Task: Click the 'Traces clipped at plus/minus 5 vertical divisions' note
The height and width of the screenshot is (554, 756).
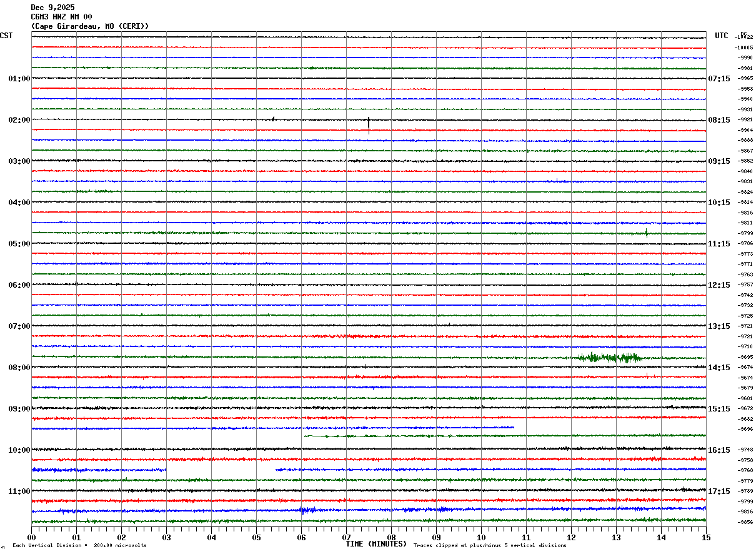Action: point(490,546)
